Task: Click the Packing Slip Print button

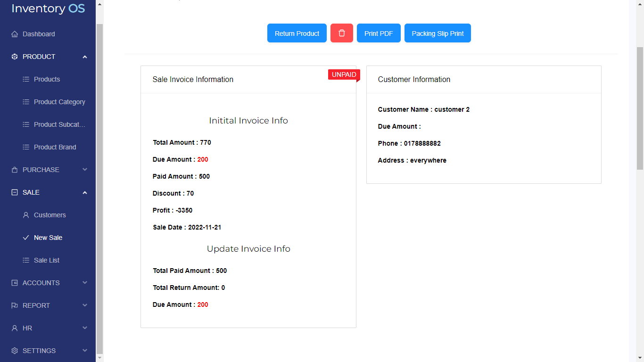Action: click(x=438, y=33)
